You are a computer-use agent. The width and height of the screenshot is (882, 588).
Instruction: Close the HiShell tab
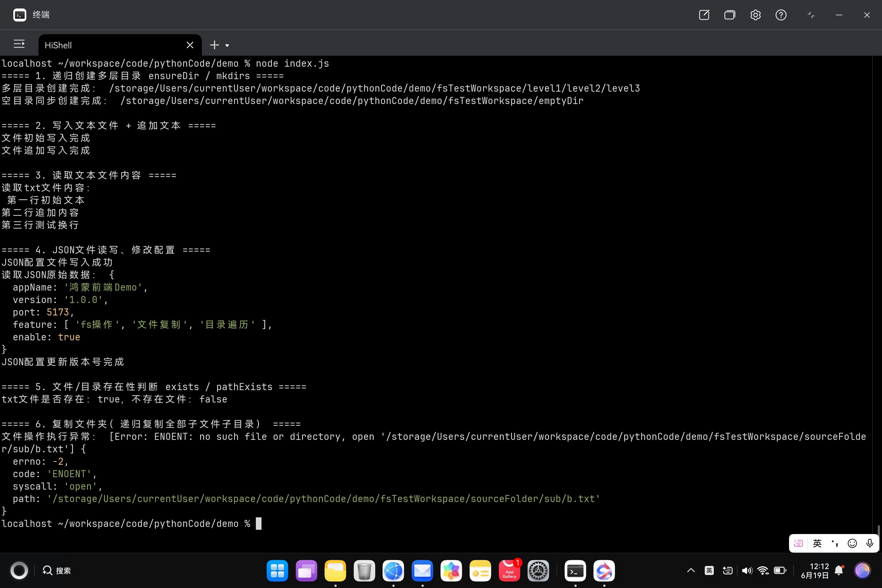pos(190,45)
